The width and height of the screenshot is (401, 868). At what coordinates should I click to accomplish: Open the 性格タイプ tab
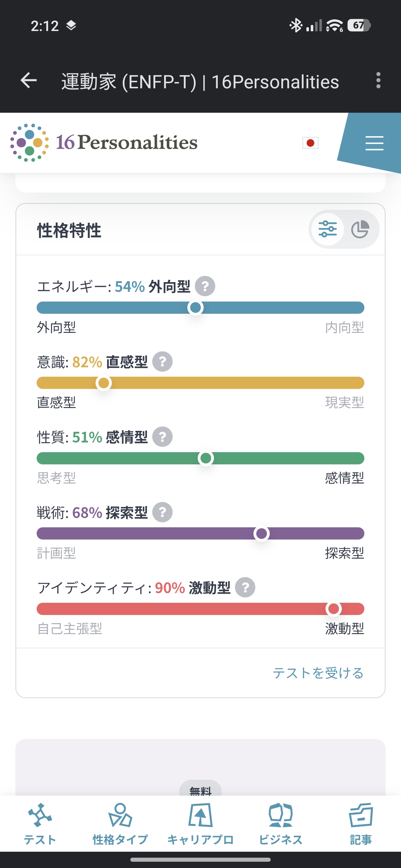[x=120, y=824]
